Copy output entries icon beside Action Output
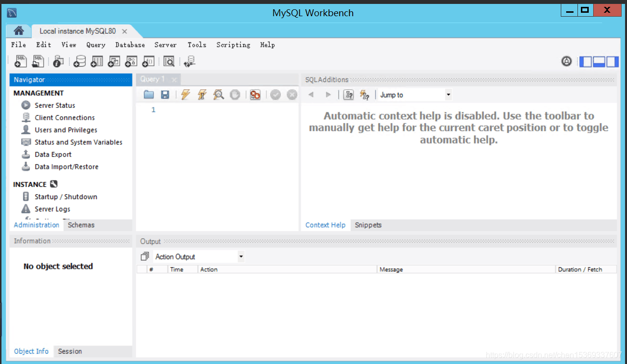The height and width of the screenshot is (364, 627). (145, 257)
